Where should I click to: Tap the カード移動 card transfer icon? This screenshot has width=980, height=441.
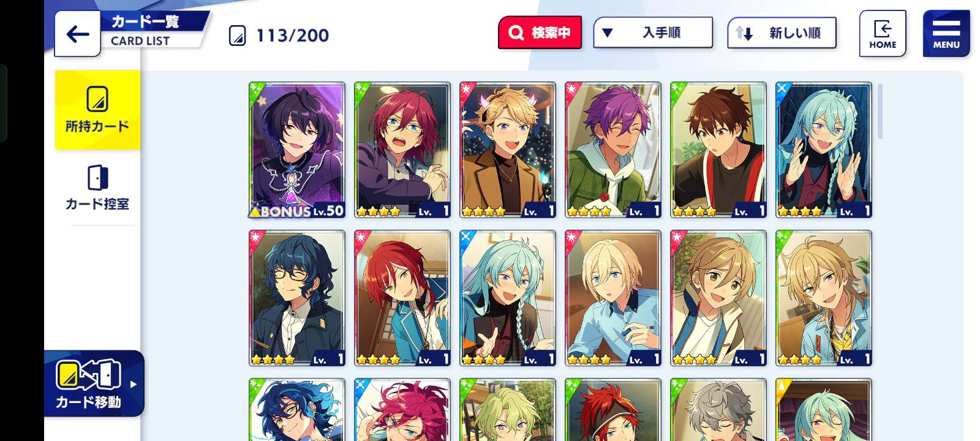point(89,383)
